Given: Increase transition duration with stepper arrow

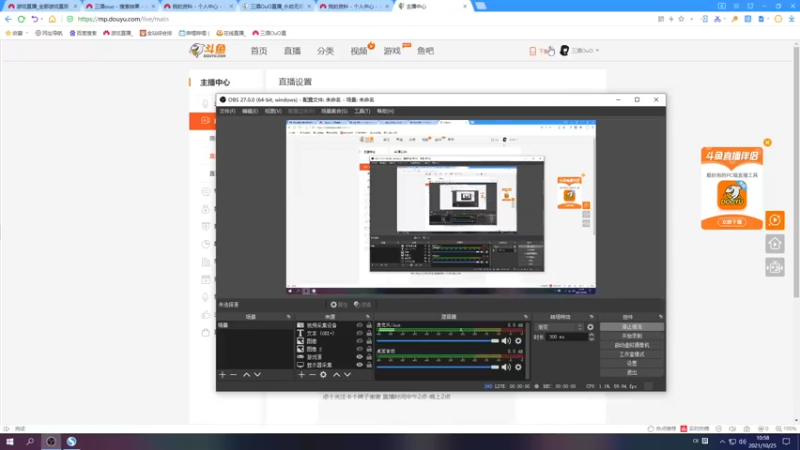Looking at the screenshot, I should pyautogui.click(x=591, y=335).
